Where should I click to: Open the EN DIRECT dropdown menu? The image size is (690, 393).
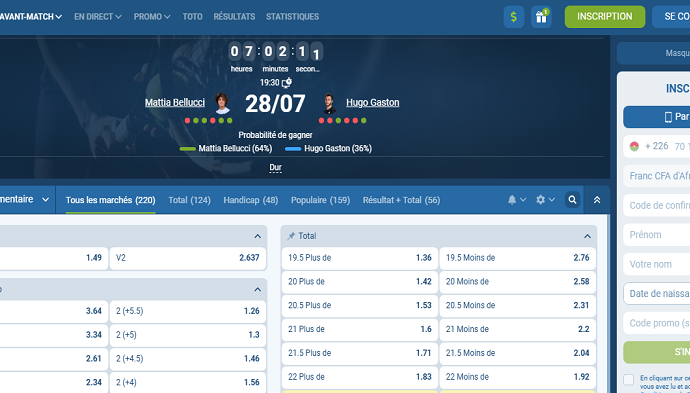coord(98,17)
